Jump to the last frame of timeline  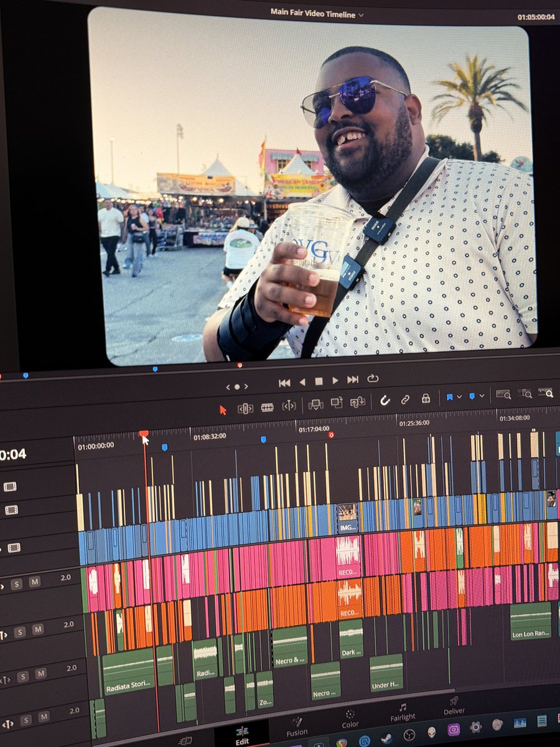click(353, 379)
